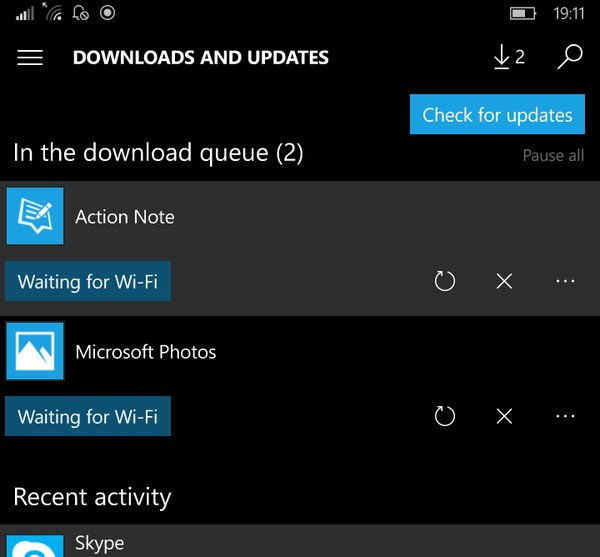
Task: Open more options for Action Note
Action: 565,281
